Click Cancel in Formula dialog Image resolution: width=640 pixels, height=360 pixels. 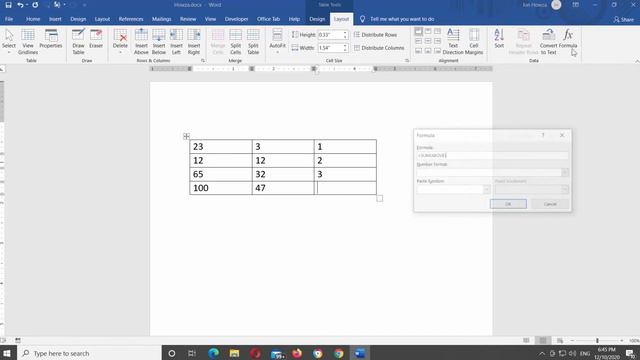pos(550,204)
